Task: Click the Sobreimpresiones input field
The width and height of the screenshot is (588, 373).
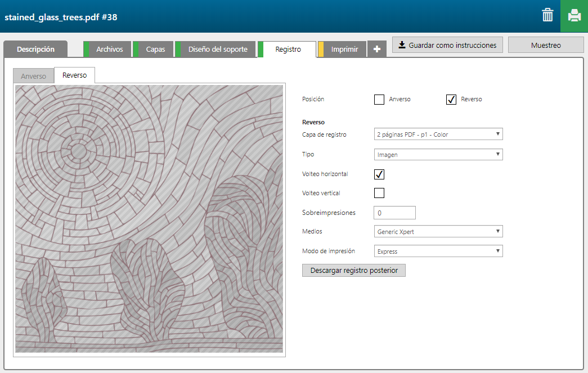Action: click(394, 213)
